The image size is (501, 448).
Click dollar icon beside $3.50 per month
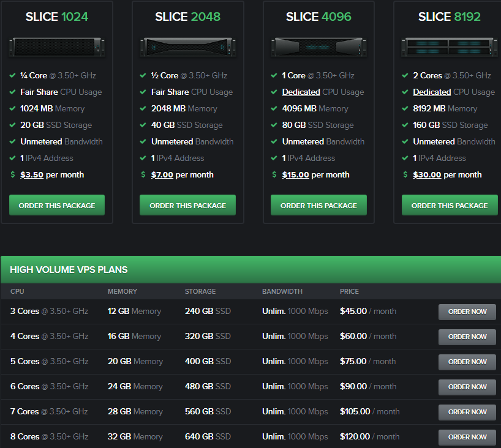point(12,174)
